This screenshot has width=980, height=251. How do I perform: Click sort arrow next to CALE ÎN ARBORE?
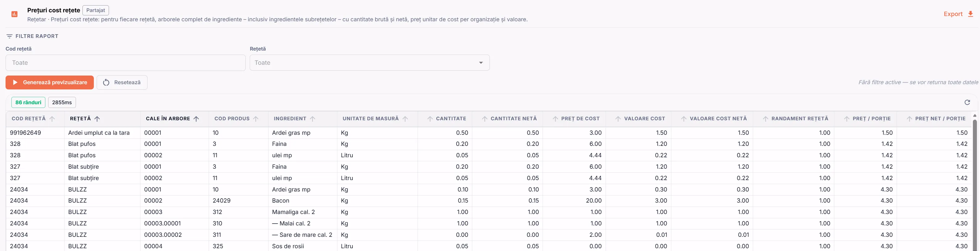point(196,119)
